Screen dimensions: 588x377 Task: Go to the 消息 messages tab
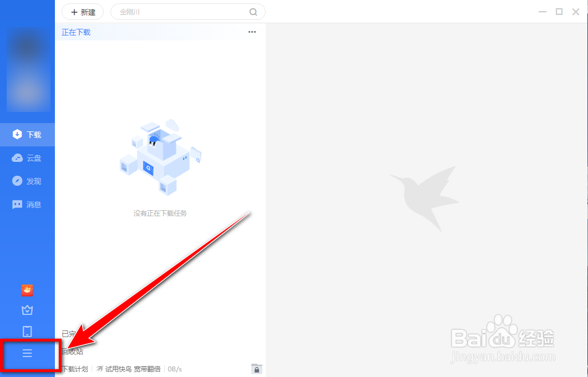point(27,205)
